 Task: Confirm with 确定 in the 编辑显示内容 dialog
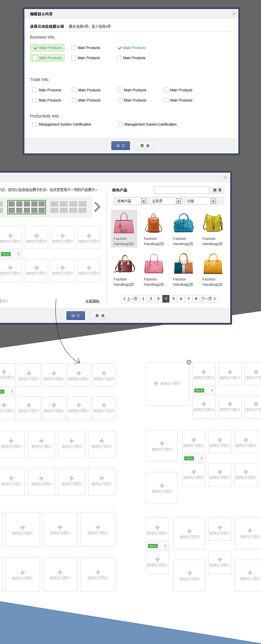121,146
